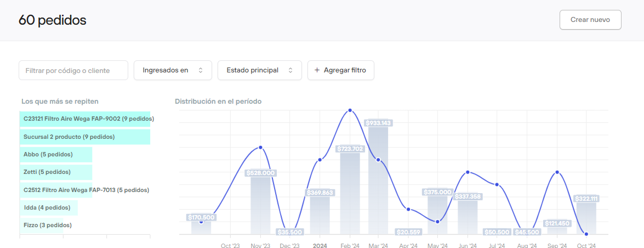Click the line point above Oct '24
Image resolution: width=644 pixels, height=248 pixels.
point(586,234)
